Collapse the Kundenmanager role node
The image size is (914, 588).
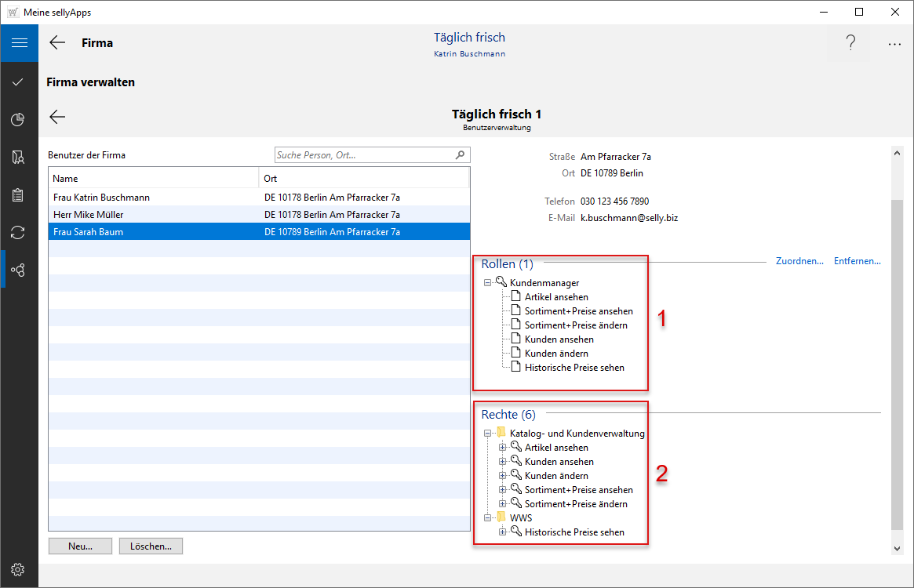[488, 283]
